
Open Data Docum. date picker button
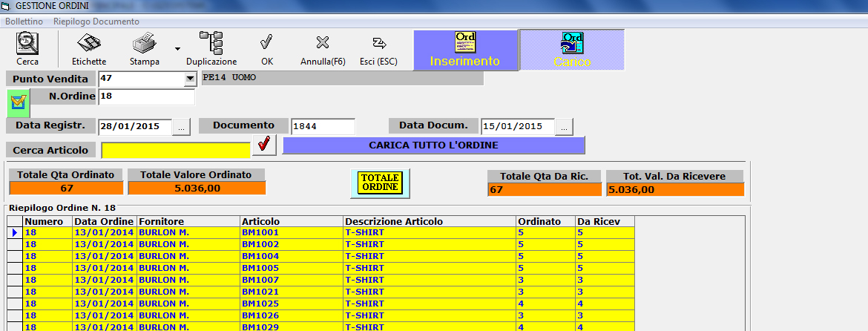564,128
